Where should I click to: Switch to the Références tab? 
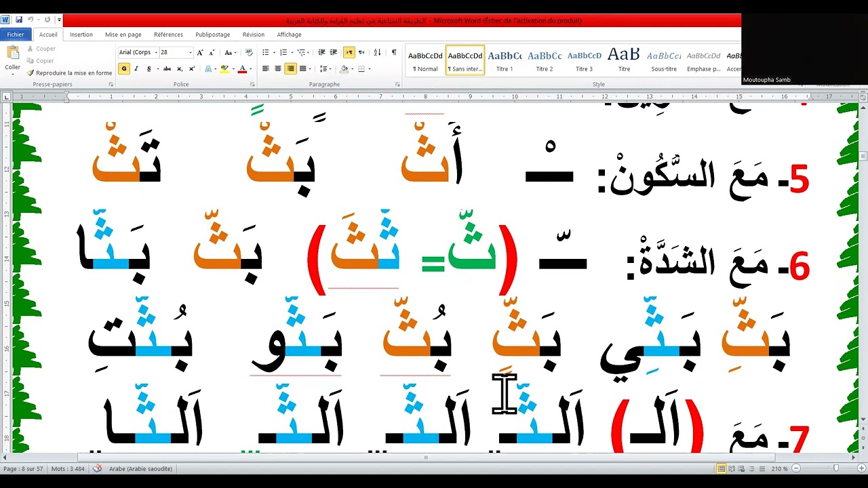(x=168, y=35)
